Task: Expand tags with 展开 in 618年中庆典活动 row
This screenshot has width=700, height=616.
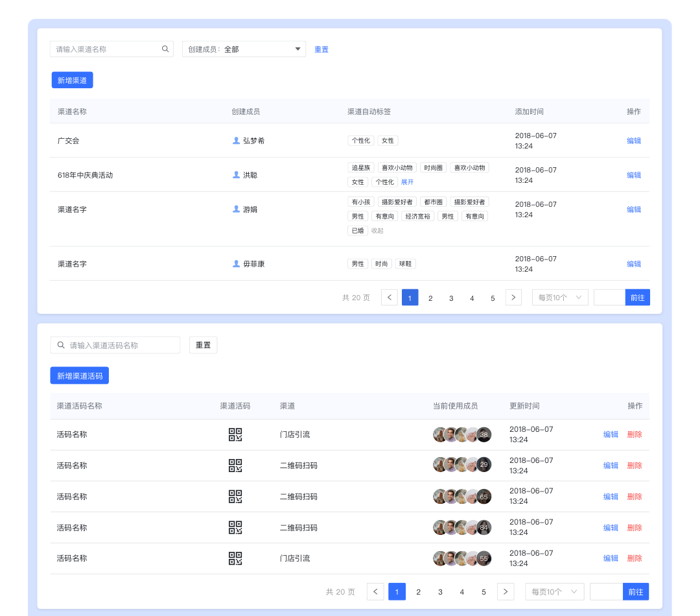Action: pyautogui.click(x=407, y=182)
